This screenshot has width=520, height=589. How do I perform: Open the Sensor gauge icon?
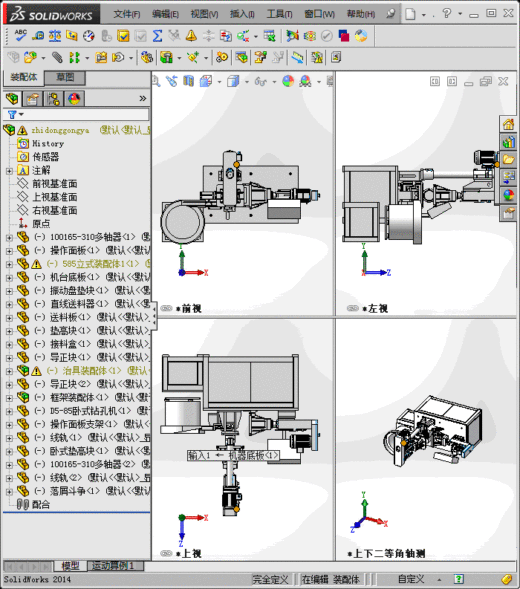[x=89, y=36]
